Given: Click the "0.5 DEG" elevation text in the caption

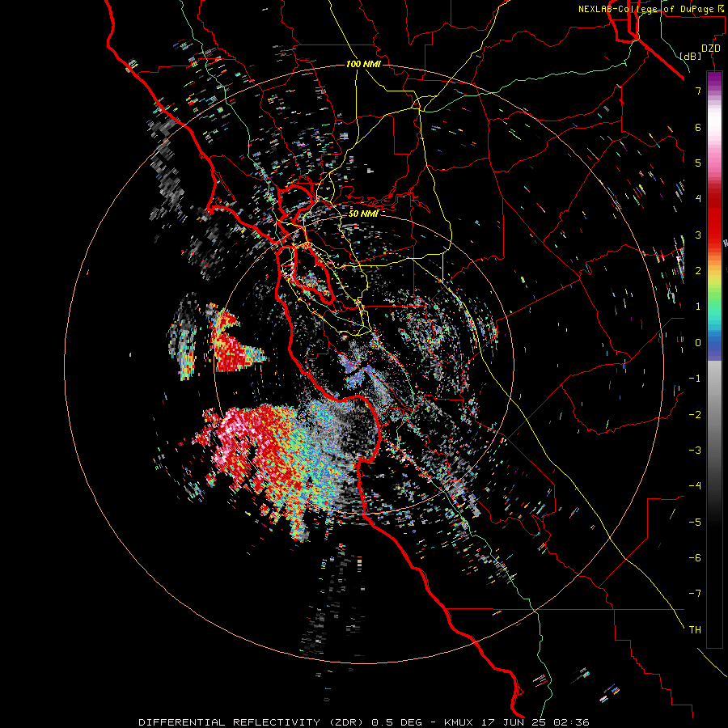Looking at the screenshot, I should pyautogui.click(x=397, y=722).
